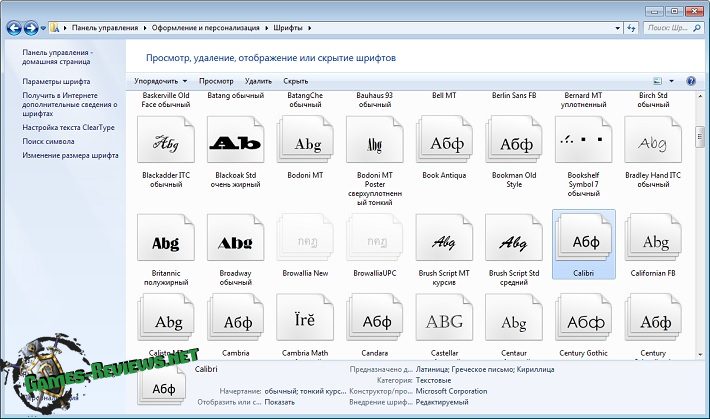Click the Поиск search field
Viewport: 710px width, 419px height.
pos(673,28)
